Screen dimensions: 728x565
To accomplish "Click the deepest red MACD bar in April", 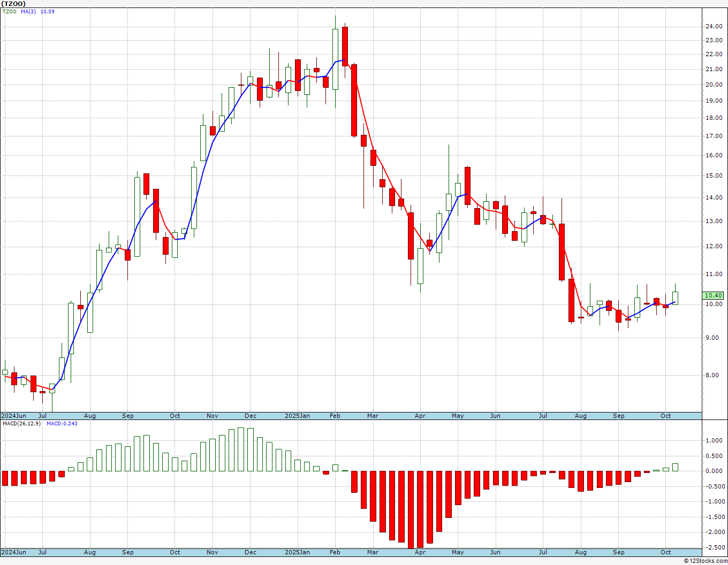I will coord(411,509).
